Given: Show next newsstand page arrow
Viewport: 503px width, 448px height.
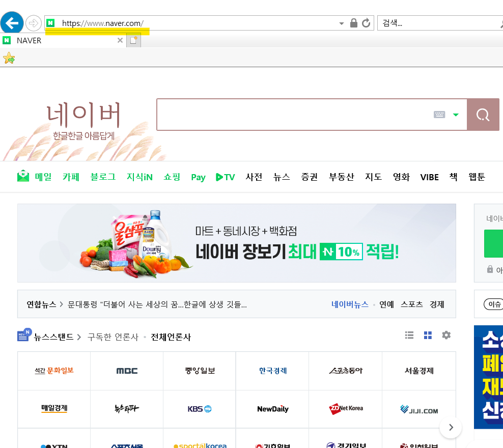Looking at the screenshot, I should point(451,427).
